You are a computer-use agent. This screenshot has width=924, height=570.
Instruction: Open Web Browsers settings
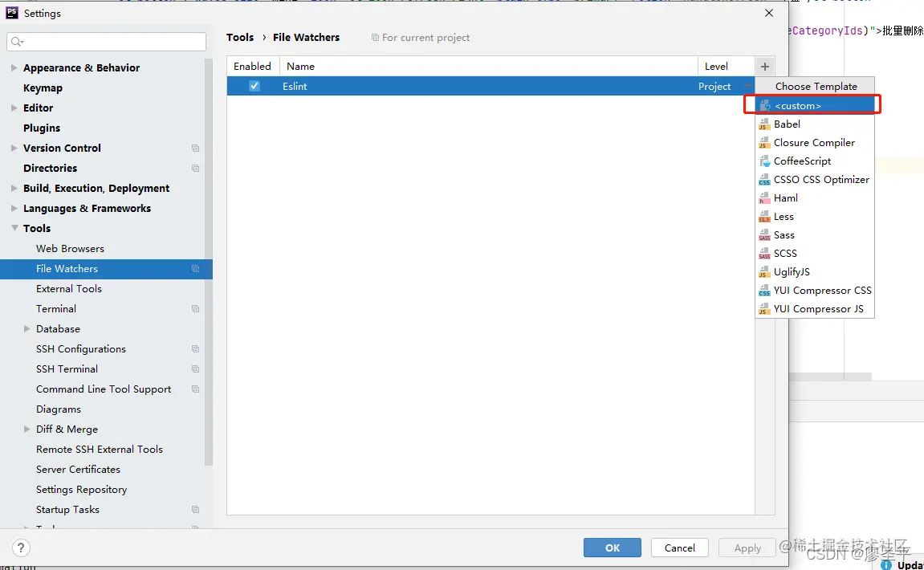tap(70, 249)
